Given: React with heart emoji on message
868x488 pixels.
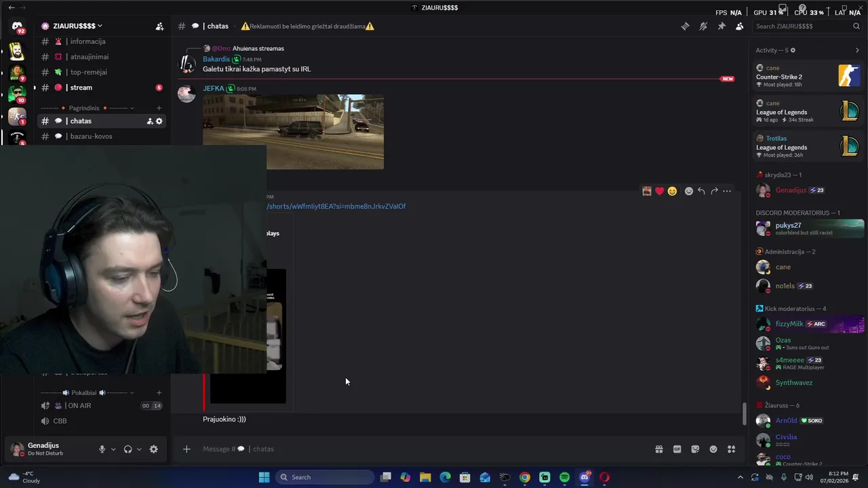Looking at the screenshot, I should pyautogui.click(x=659, y=191).
